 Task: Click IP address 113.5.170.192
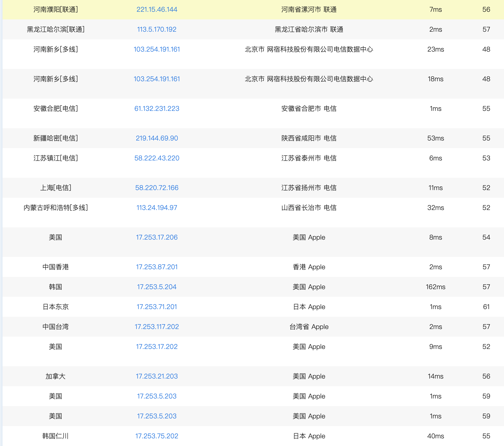click(x=157, y=29)
